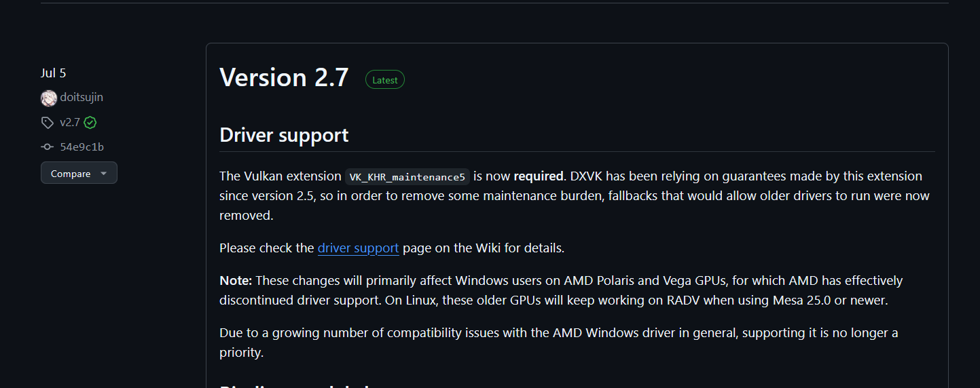The width and height of the screenshot is (980, 388).
Task: Open the Version 2.7 release title
Action: coord(284,77)
